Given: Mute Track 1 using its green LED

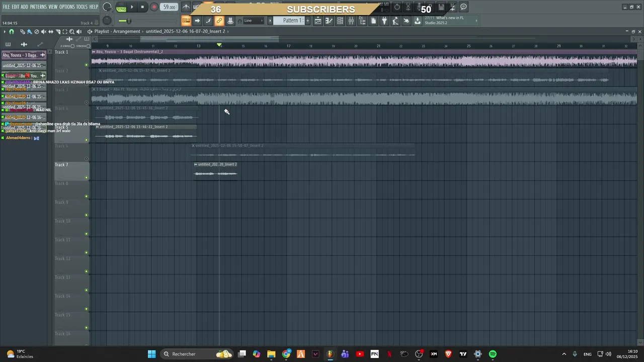Looking at the screenshot, I should [x=87, y=64].
